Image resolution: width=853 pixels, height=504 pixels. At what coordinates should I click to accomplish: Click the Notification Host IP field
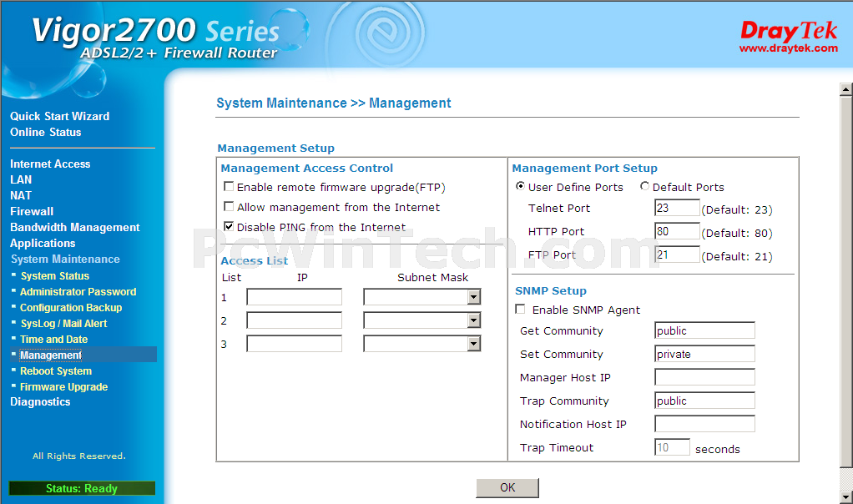tap(705, 424)
